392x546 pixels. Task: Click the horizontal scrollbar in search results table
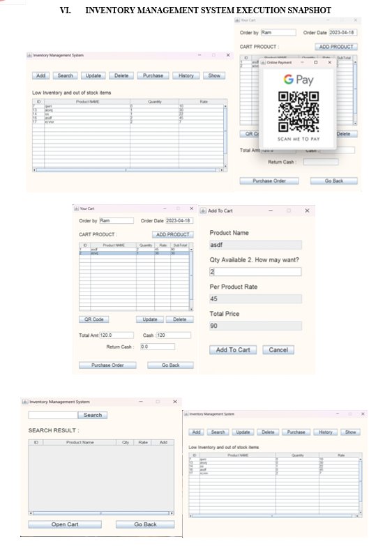pyautogui.click(x=101, y=513)
